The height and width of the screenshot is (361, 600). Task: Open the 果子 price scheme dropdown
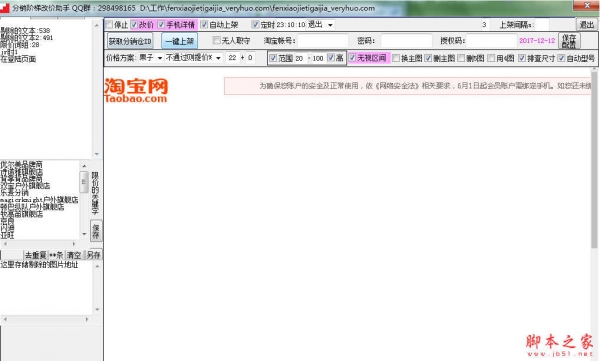pyautogui.click(x=160, y=58)
